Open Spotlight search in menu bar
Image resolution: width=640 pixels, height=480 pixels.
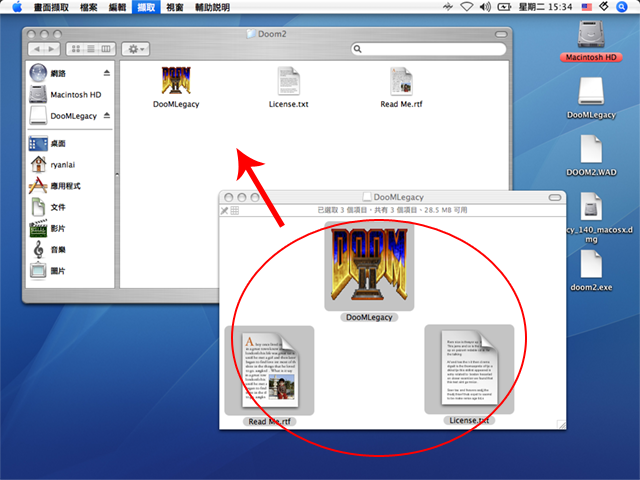pos(622,7)
